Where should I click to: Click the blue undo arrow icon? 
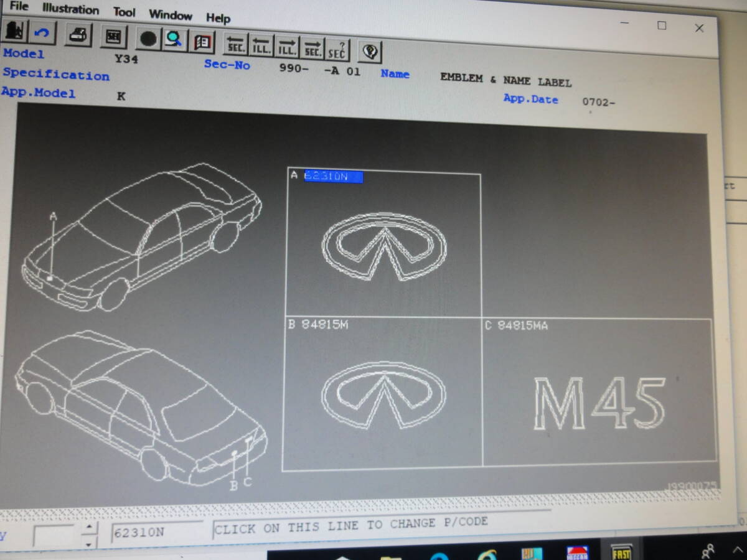click(43, 34)
